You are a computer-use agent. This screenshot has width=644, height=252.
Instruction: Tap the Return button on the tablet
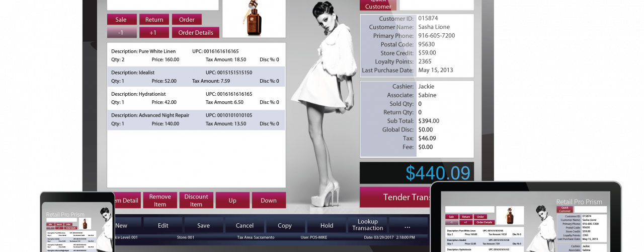pos(466,217)
